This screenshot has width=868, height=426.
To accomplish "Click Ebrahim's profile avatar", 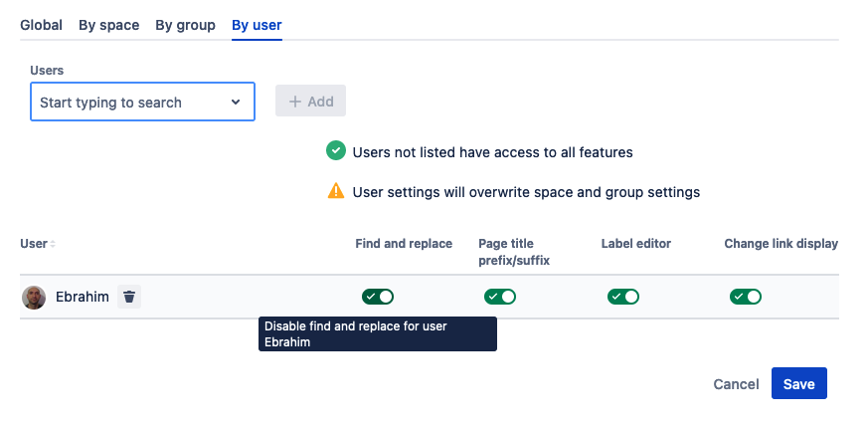I will 34,297.
